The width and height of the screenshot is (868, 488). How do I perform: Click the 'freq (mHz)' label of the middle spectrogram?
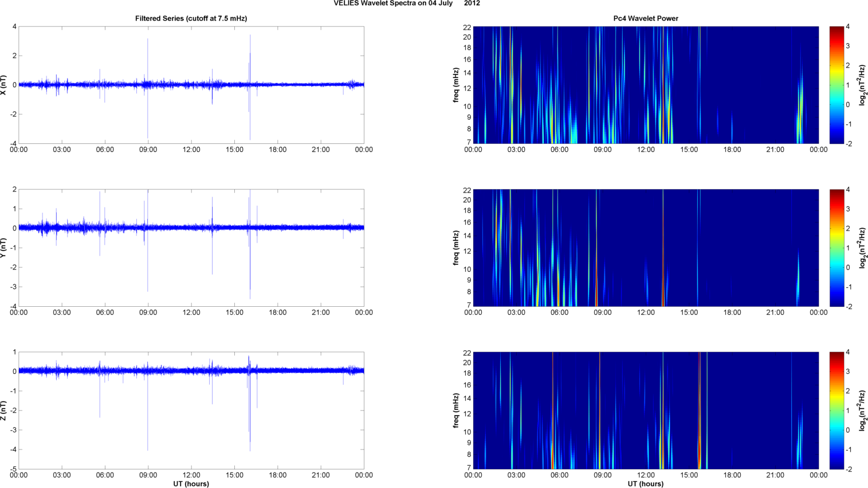[x=456, y=248]
